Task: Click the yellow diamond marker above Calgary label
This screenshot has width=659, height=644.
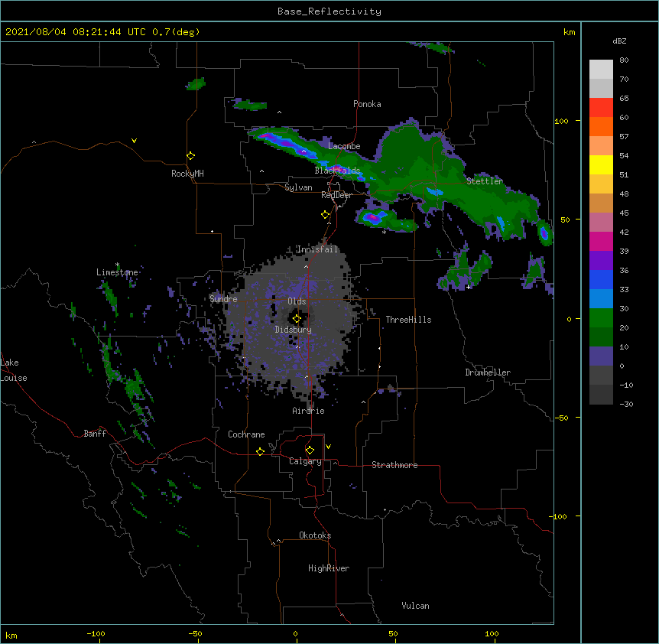Action: coord(310,450)
